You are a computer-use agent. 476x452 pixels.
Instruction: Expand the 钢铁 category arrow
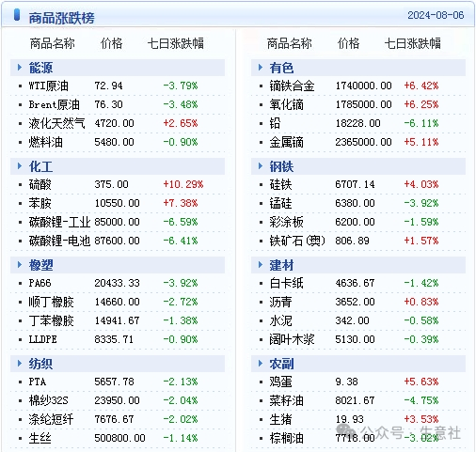click(261, 166)
